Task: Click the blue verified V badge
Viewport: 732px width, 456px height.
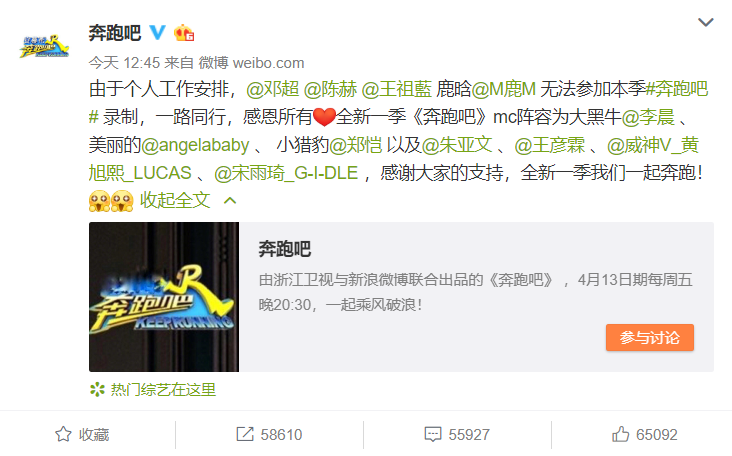Action: coord(157,33)
